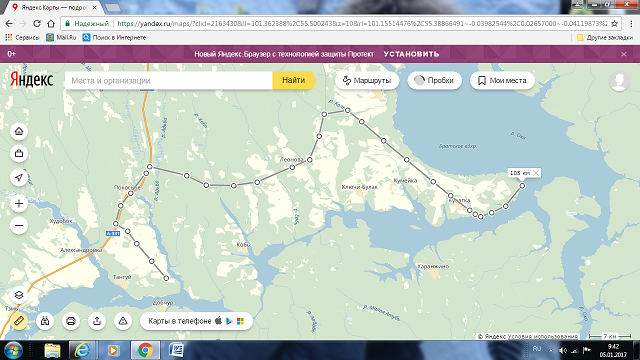This screenshot has width=640, height=360.
Task: Open Мои места bookmarks
Action: pos(502,80)
